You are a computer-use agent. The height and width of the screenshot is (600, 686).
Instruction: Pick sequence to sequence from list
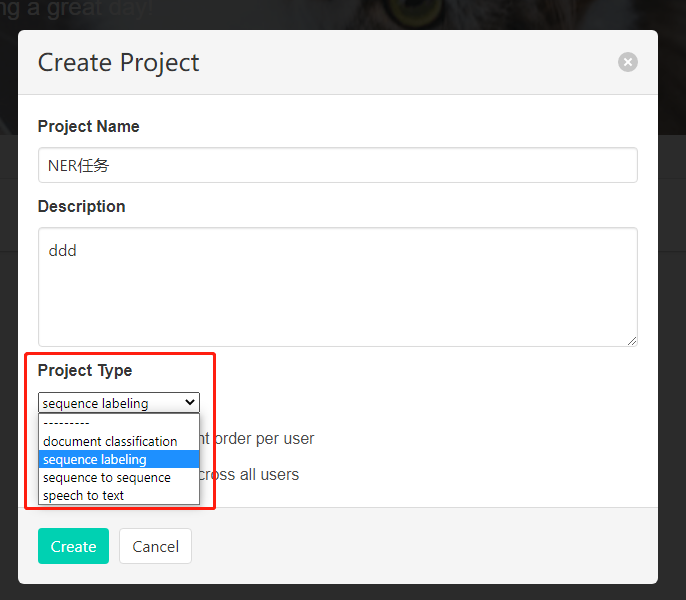(x=107, y=477)
